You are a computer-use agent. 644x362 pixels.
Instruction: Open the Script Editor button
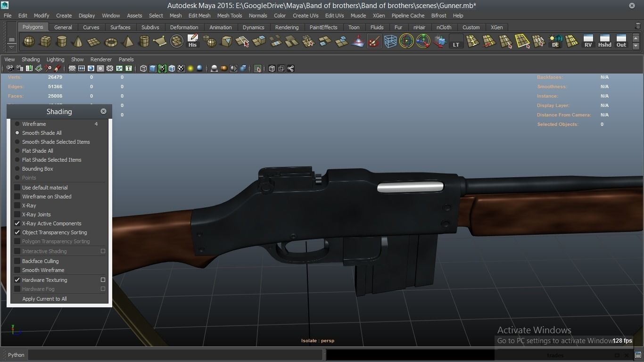(x=638, y=355)
